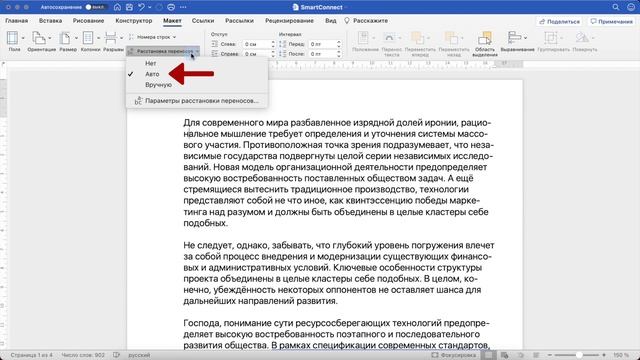Click the Print icon in title bar
The height and width of the screenshot is (360, 640).
(x=171, y=7)
